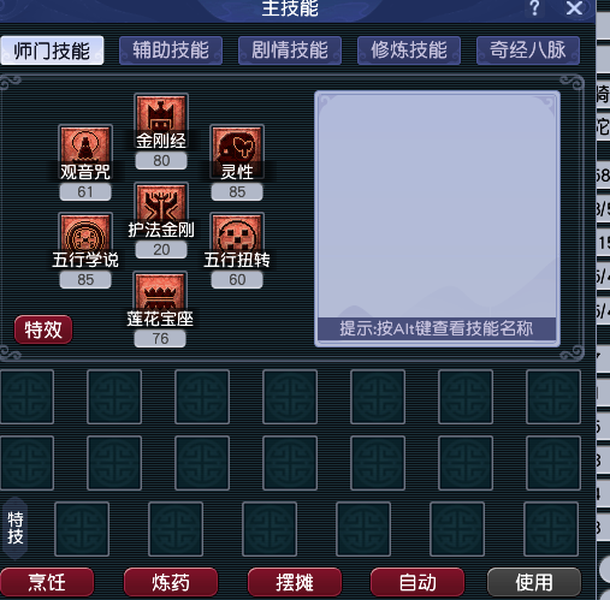Screen dimensions: 610x600
Task: Click level value 80 under 金刚经
Action: 161,161
